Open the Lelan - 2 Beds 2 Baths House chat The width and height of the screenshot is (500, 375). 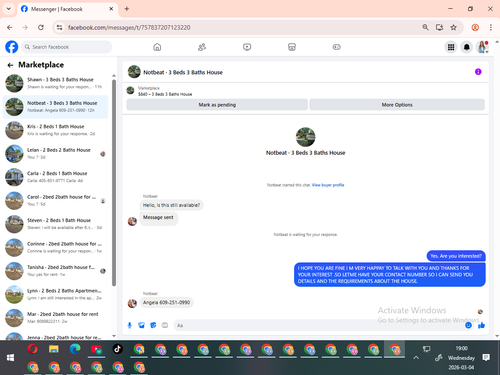pyautogui.click(x=55, y=154)
